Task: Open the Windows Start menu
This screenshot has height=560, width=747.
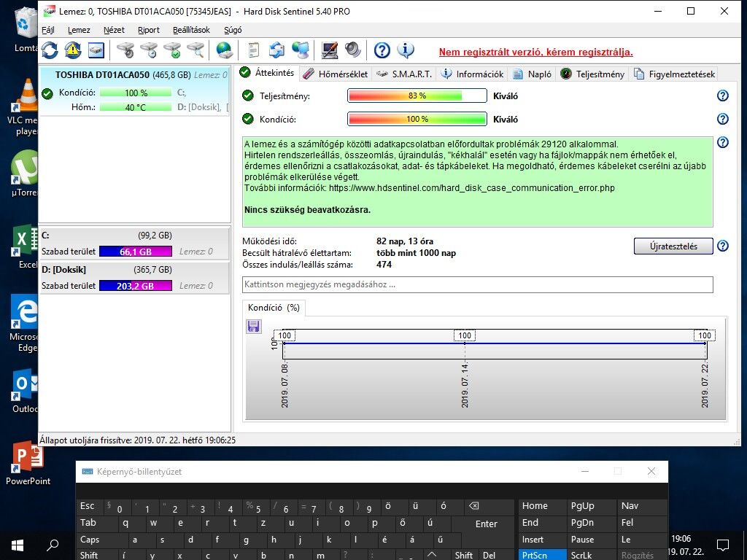Action: point(18,545)
